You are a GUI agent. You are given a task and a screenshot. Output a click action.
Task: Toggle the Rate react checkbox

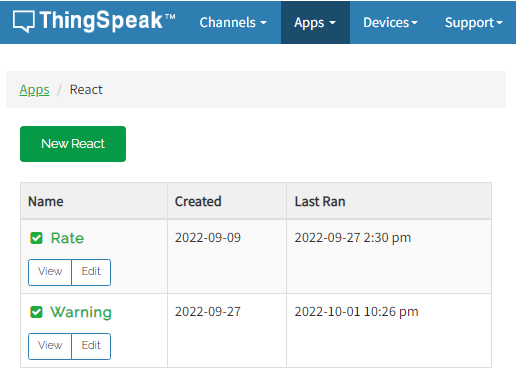36,238
